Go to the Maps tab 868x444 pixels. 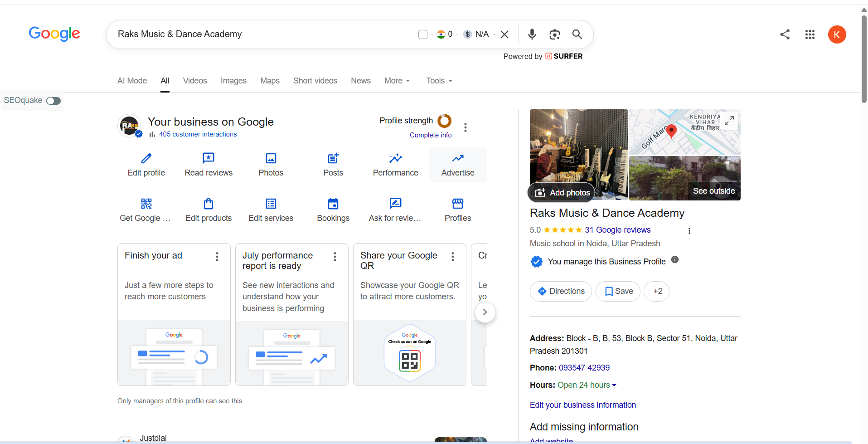pyautogui.click(x=270, y=81)
